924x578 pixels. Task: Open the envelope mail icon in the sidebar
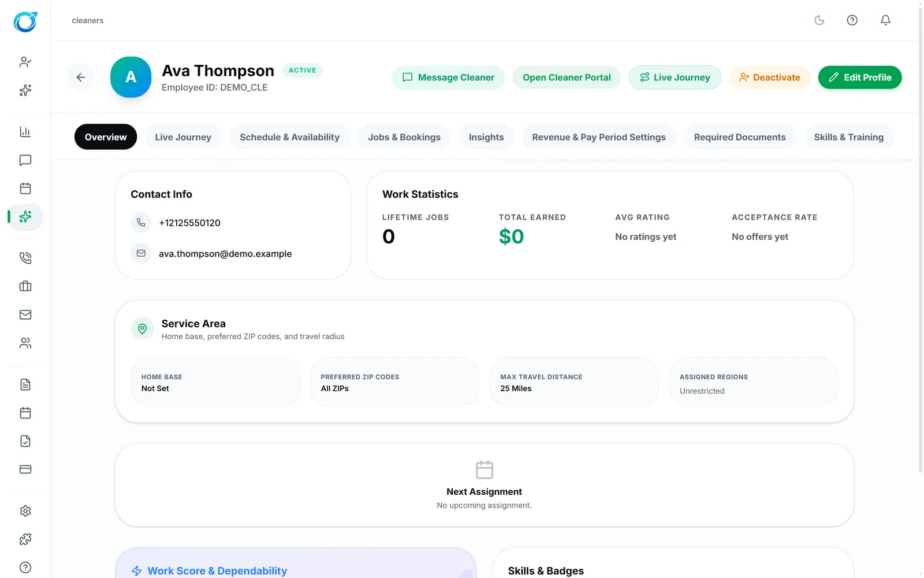(x=25, y=314)
